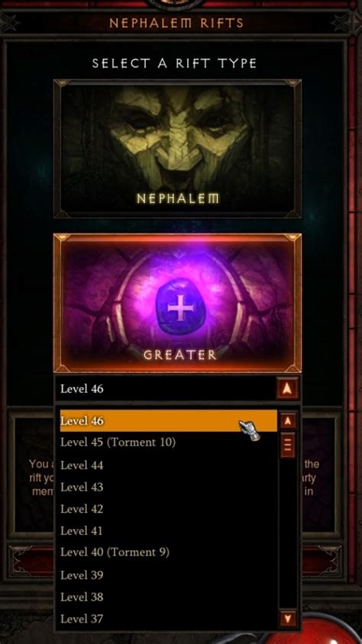Click the list scroll-up arrow
The image size is (362, 644).
click(x=288, y=420)
